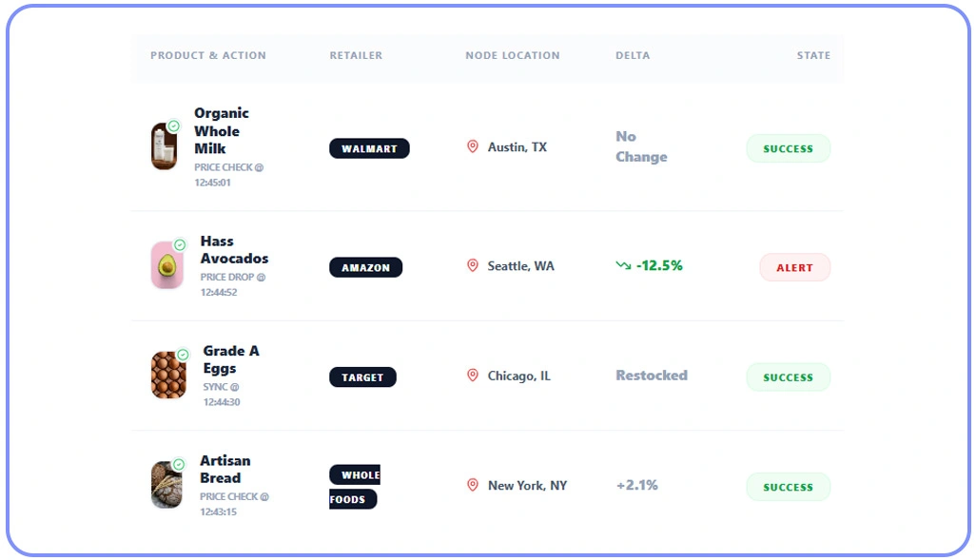Click the location pin for New York, NY
The image size is (976, 560).
tap(473, 485)
